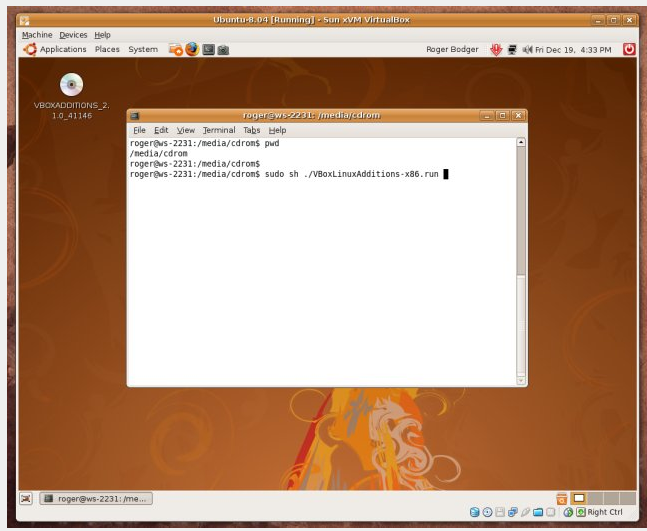
Task: Click the /media/cdrom output line
Action: [158, 153]
